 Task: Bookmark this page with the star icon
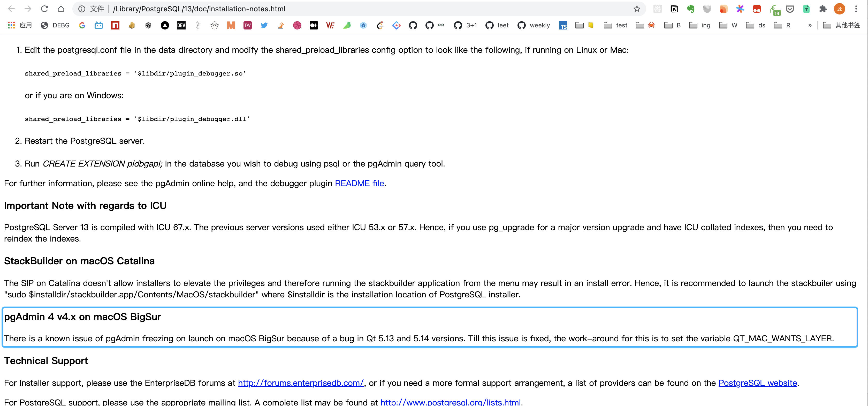636,9
